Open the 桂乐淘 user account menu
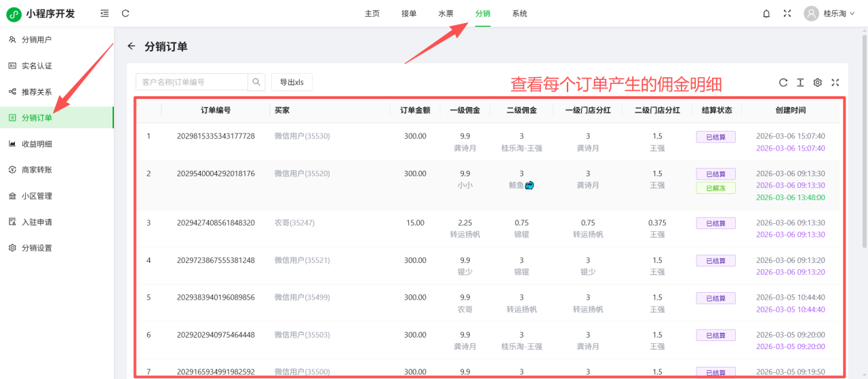868x379 pixels. click(x=833, y=14)
